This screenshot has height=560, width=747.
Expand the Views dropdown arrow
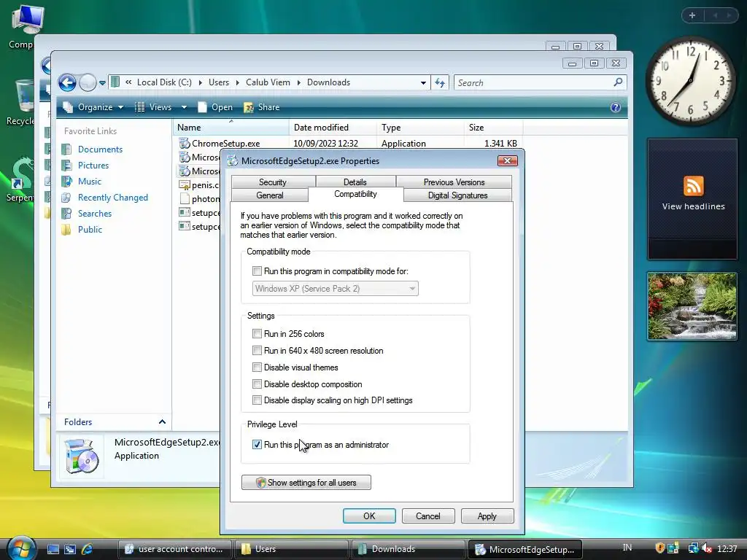184,107
